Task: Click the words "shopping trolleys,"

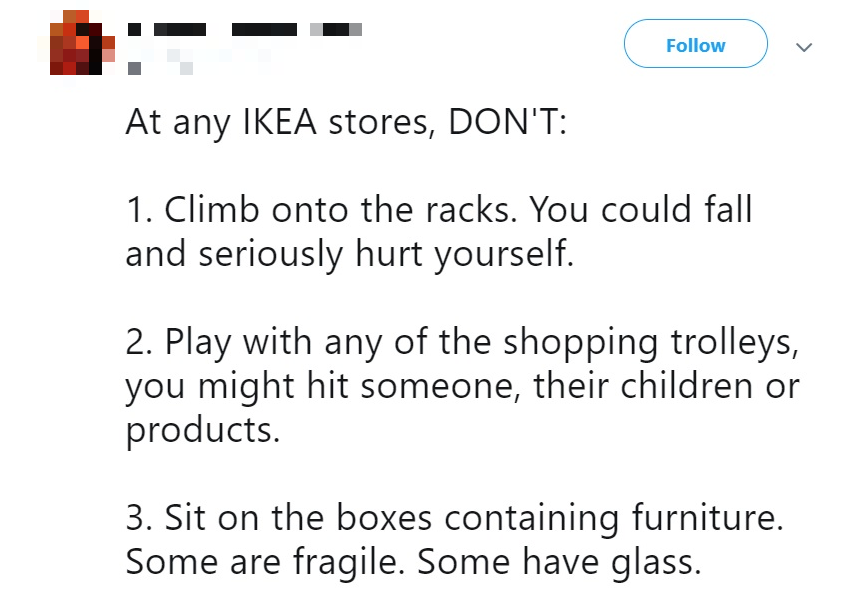Action: click(x=651, y=343)
